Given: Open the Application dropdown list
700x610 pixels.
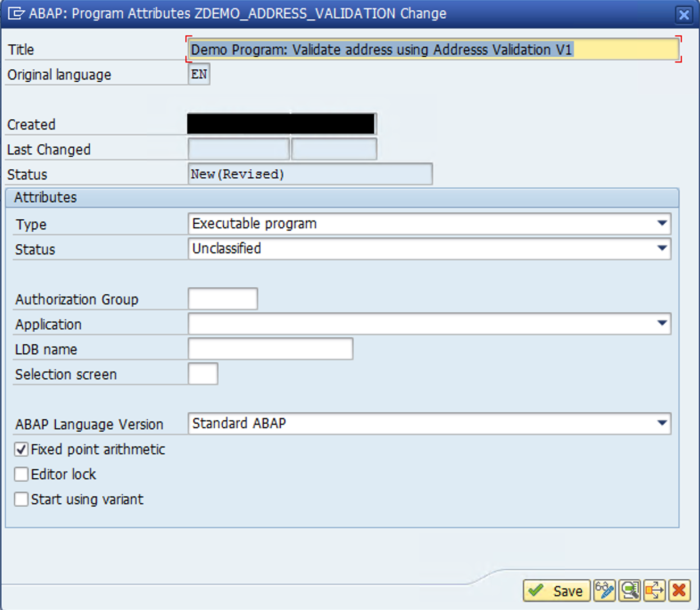Looking at the screenshot, I should [662, 324].
